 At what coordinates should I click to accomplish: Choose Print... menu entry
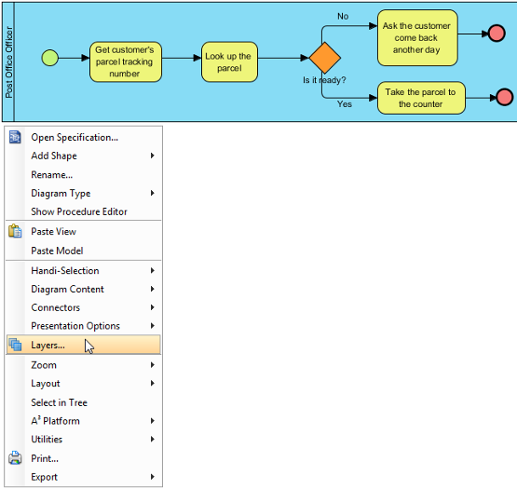point(83,458)
